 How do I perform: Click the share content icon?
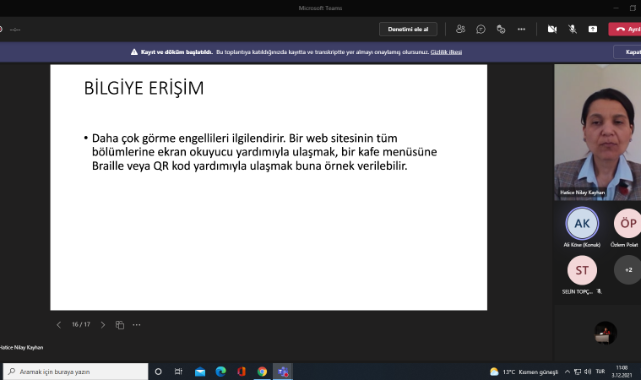pos(592,29)
